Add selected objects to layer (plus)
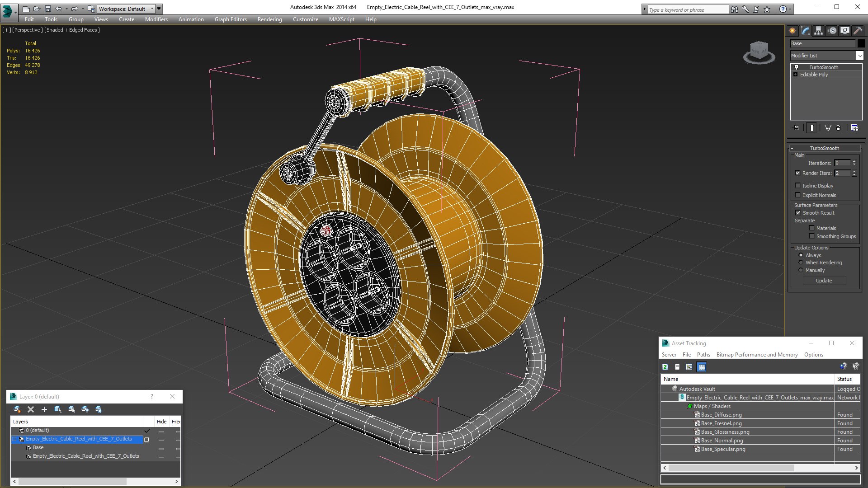Image resolution: width=868 pixels, height=488 pixels. [x=44, y=409]
